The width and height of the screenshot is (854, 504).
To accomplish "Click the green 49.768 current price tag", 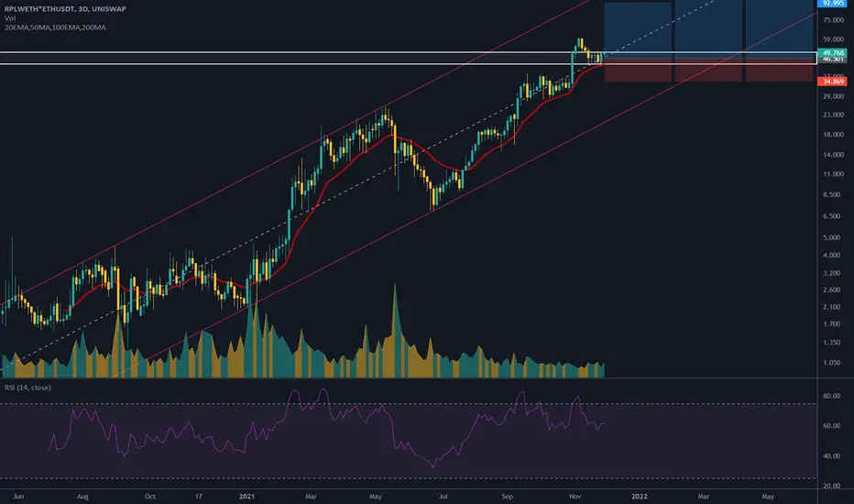I will pyautogui.click(x=832, y=53).
